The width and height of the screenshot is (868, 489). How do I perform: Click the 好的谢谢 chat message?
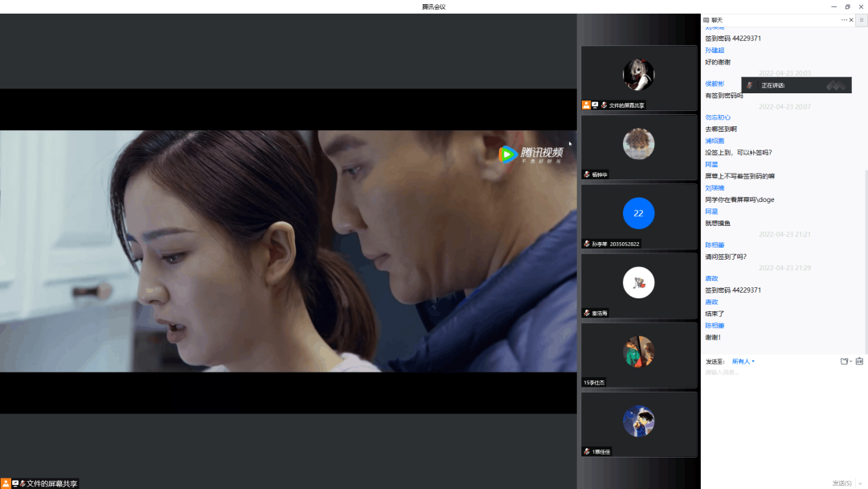click(718, 62)
